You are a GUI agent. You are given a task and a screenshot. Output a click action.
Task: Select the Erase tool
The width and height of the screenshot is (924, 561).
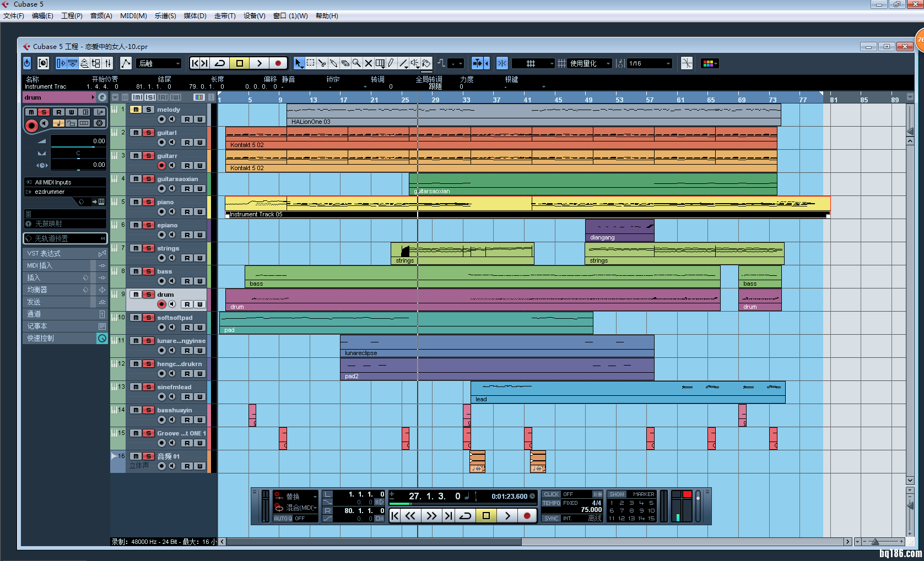(345, 63)
